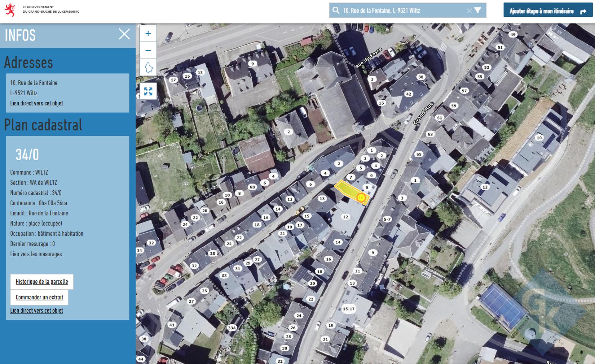Click the Luxembourg country extent icon

148,67
